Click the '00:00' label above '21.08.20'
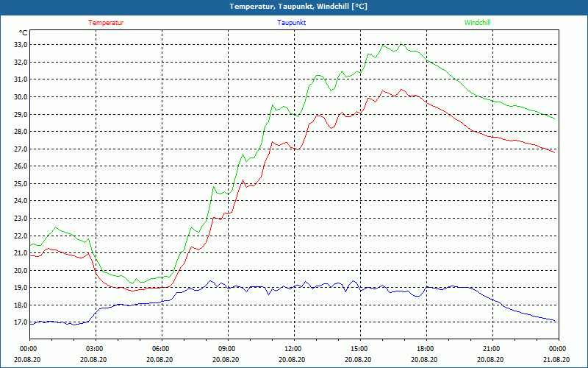This screenshot has height=368, width=588. pyautogui.click(x=557, y=349)
